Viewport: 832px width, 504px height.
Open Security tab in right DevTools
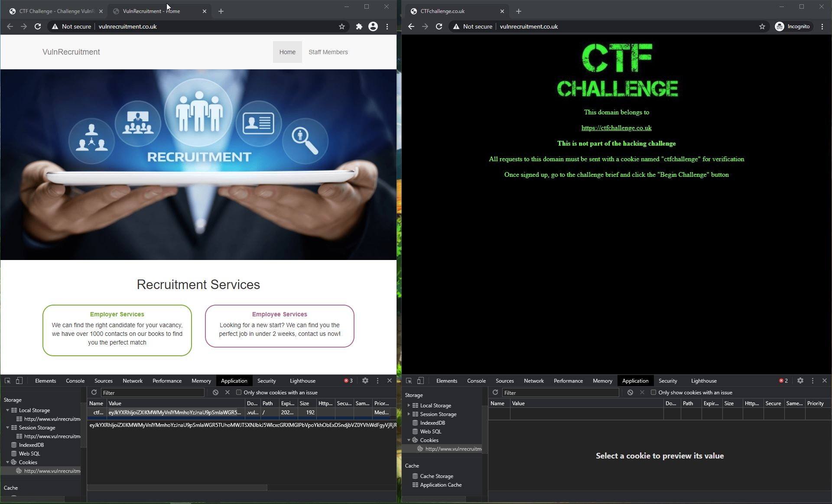[x=668, y=380]
